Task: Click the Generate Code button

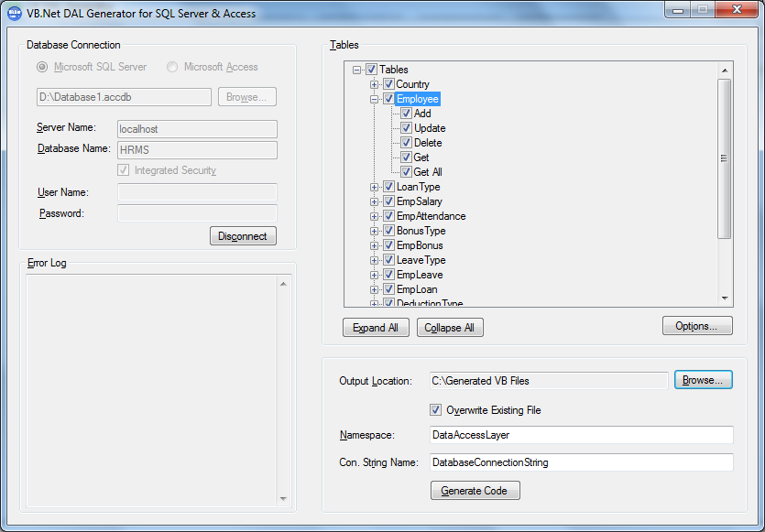Action: (x=475, y=490)
